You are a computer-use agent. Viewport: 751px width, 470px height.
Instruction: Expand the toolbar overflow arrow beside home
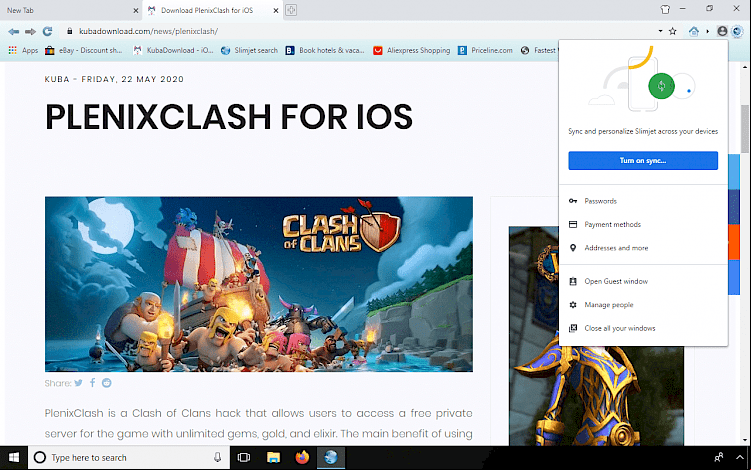pos(707,31)
